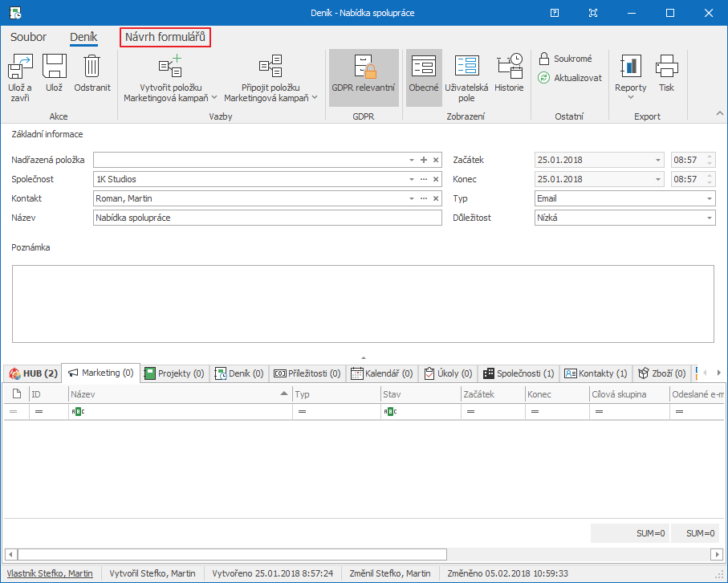Click the document icon column header

(17, 394)
